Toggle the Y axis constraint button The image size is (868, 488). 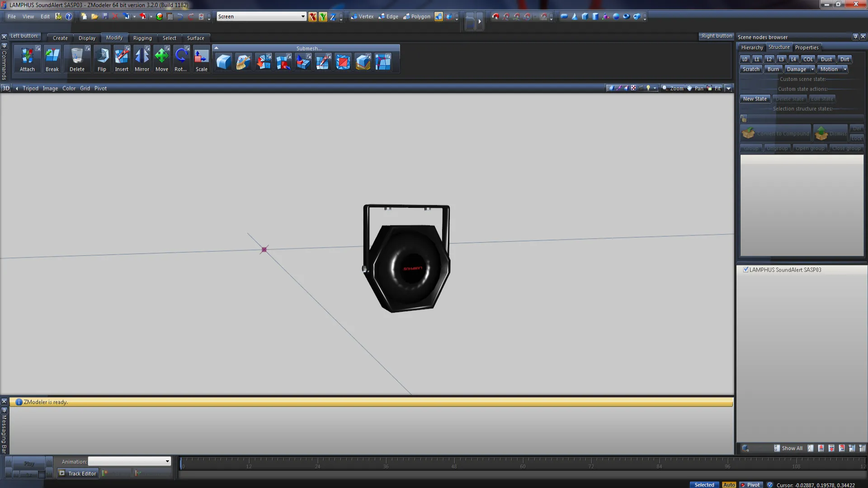[322, 17]
